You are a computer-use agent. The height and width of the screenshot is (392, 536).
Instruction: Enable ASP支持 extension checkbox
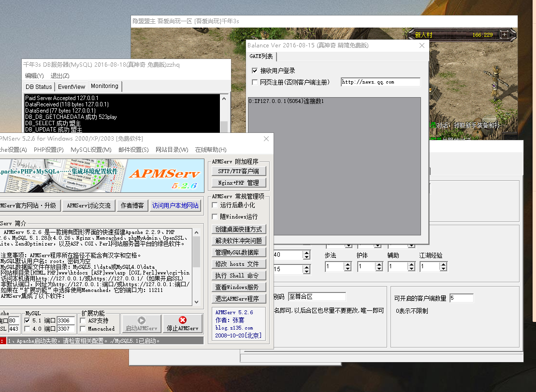(82, 320)
